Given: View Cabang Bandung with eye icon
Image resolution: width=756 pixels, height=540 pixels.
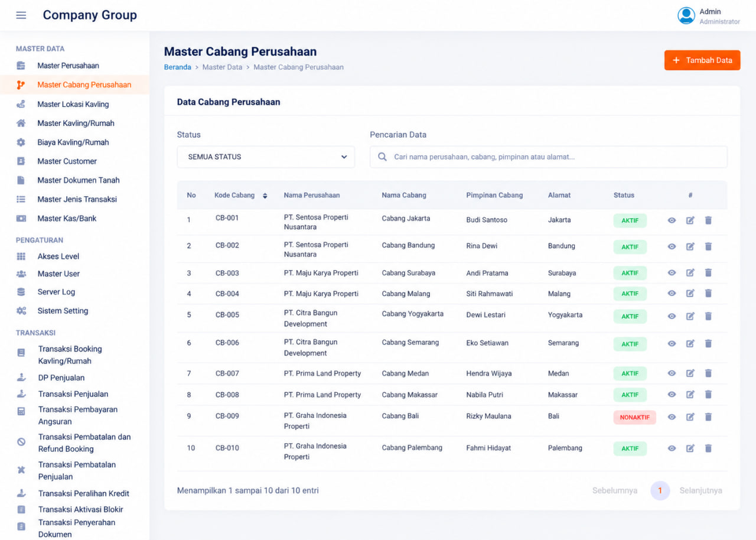Looking at the screenshot, I should pos(672,246).
